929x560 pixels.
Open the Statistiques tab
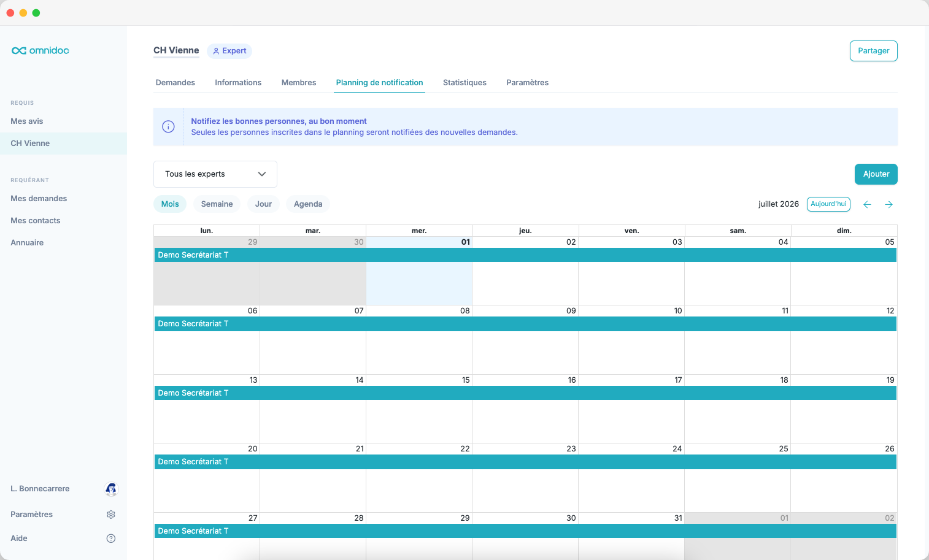464,83
